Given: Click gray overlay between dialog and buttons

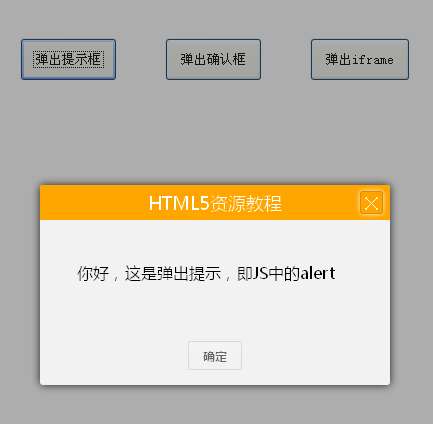Looking at the screenshot, I should (215, 130).
